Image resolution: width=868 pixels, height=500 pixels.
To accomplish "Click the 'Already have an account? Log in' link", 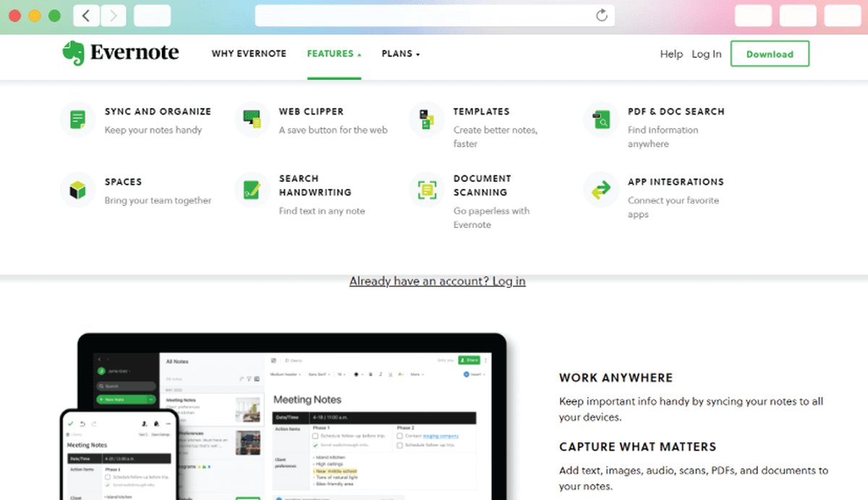I will [437, 281].
